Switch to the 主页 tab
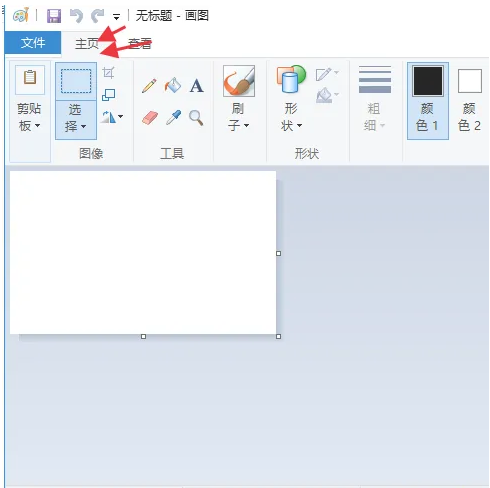Viewport: 490px width, 488px height. coord(87,44)
